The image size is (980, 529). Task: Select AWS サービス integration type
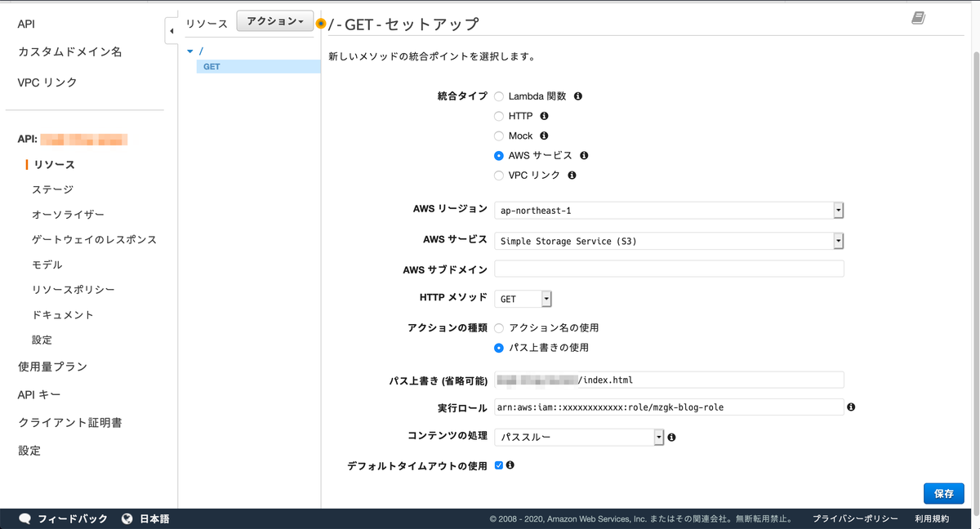click(x=499, y=155)
